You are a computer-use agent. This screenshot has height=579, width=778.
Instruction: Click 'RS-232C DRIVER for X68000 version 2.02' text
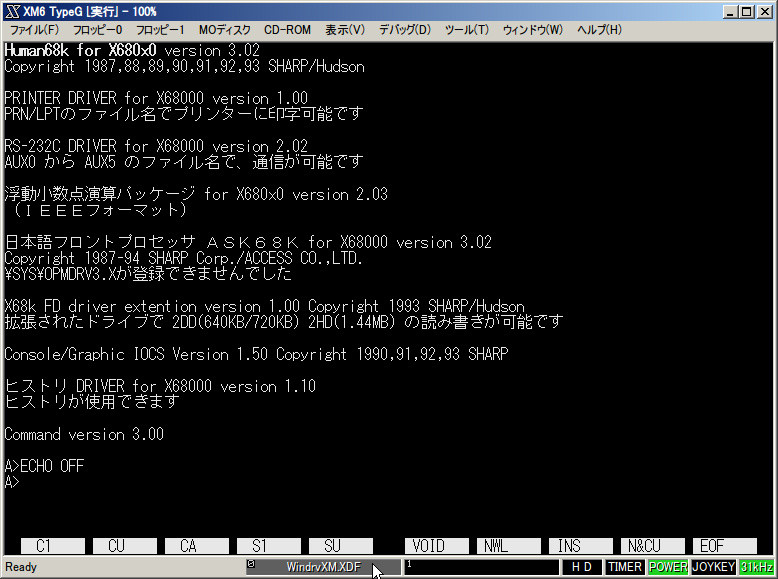click(156, 146)
